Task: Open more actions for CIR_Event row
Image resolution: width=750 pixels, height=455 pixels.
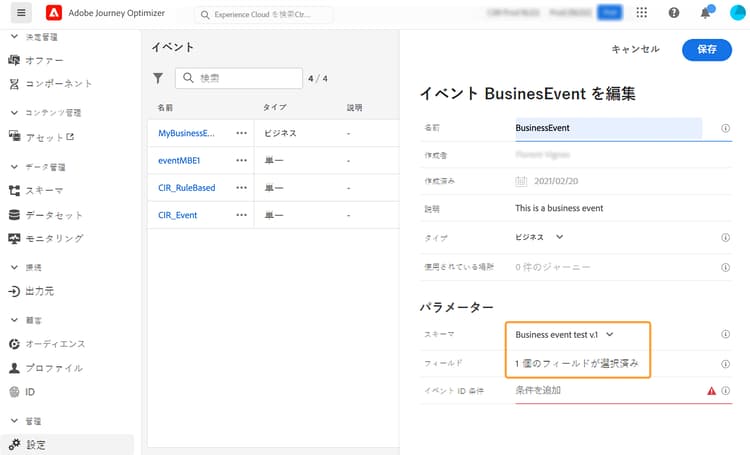Action: coord(242,215)
